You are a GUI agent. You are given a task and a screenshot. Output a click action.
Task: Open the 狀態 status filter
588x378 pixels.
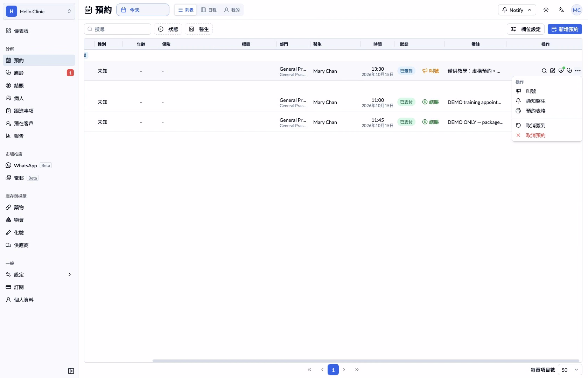click(168, 29)
